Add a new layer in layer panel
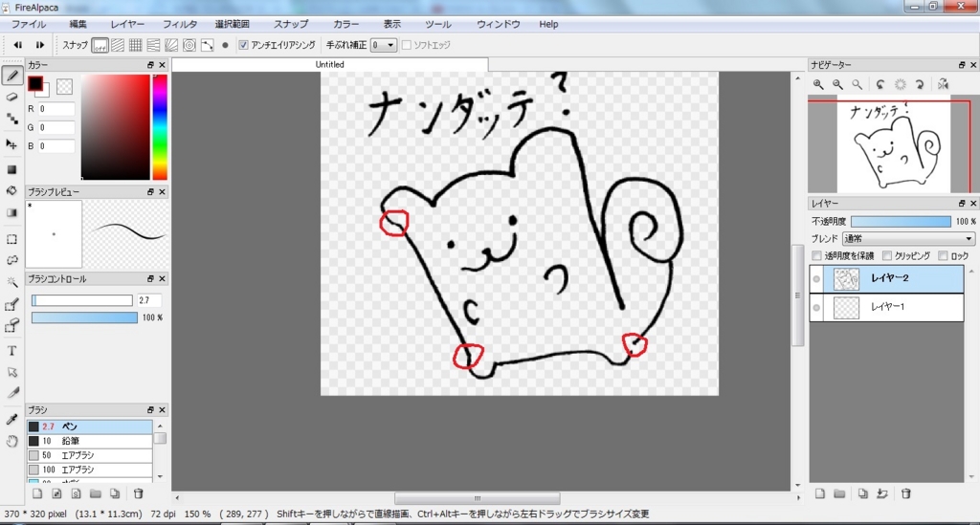980x525 pixels. pyautogui.click(x=820, y=493)
